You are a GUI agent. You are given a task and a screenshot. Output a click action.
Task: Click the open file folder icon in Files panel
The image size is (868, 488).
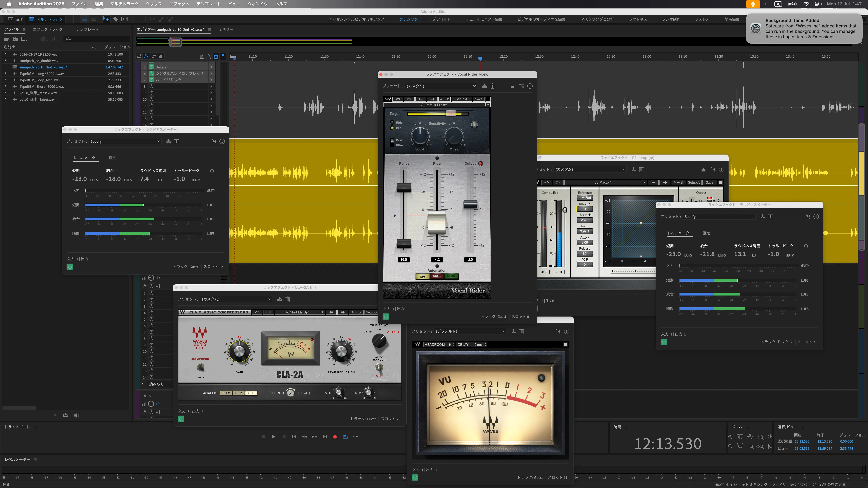coord(6,39)
